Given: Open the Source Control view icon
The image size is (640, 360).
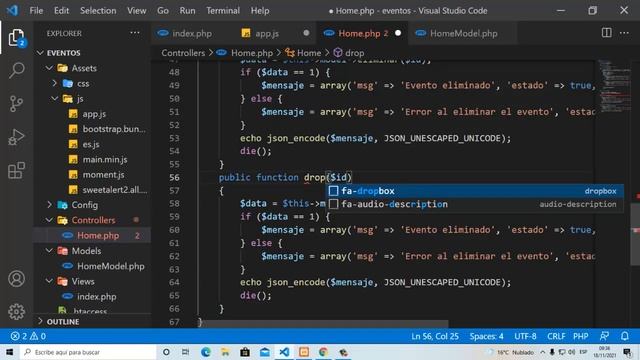Looking at the screenshot, I should (x=16, y=104).
